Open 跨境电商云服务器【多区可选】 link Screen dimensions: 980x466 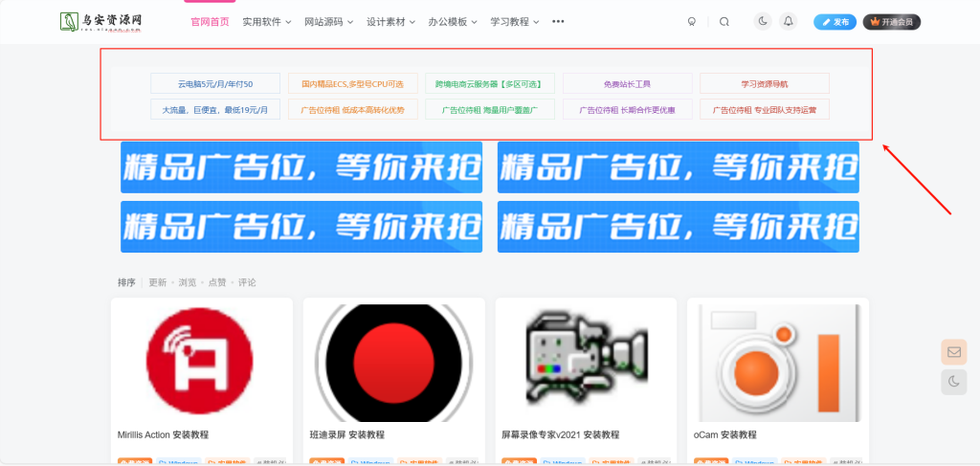pos(490,83)
